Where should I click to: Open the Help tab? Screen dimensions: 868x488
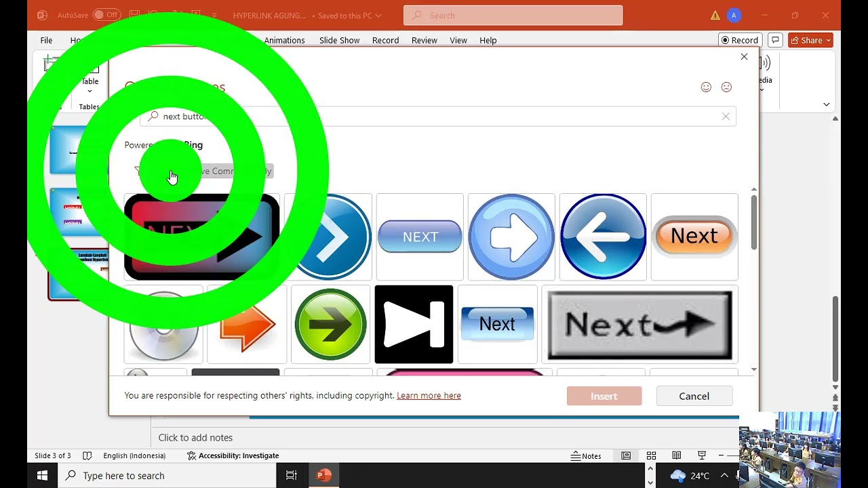pyautogui.click(x=488, y=40)
